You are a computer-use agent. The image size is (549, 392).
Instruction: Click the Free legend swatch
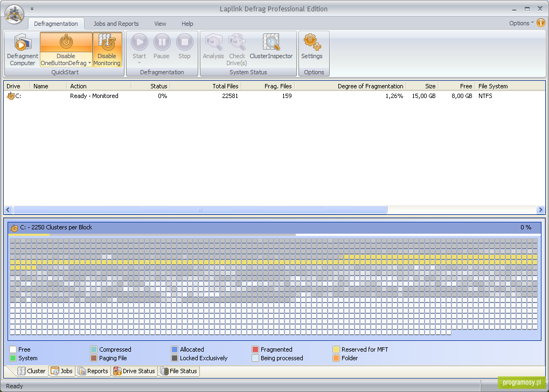[13, 349]
